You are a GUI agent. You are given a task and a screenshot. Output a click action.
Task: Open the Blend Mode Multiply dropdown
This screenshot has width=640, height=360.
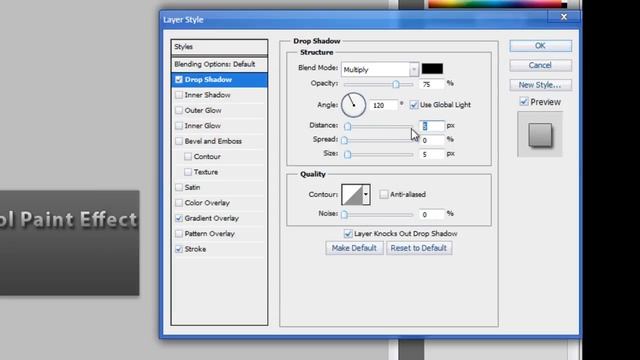point(380,70)
